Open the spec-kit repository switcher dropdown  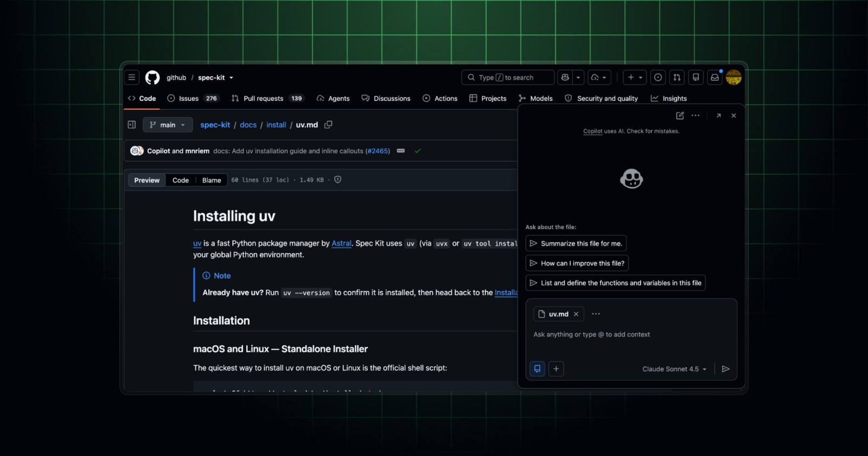pyautogui.click(x=231, y=78)
